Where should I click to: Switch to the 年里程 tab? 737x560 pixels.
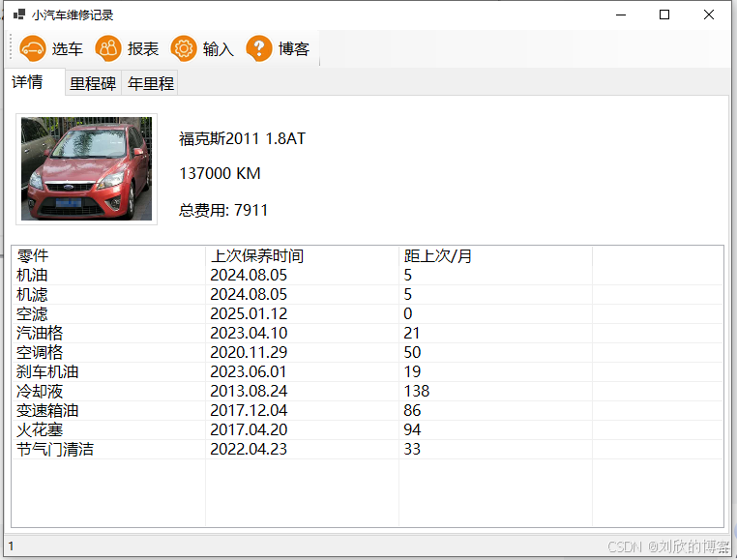150,83
